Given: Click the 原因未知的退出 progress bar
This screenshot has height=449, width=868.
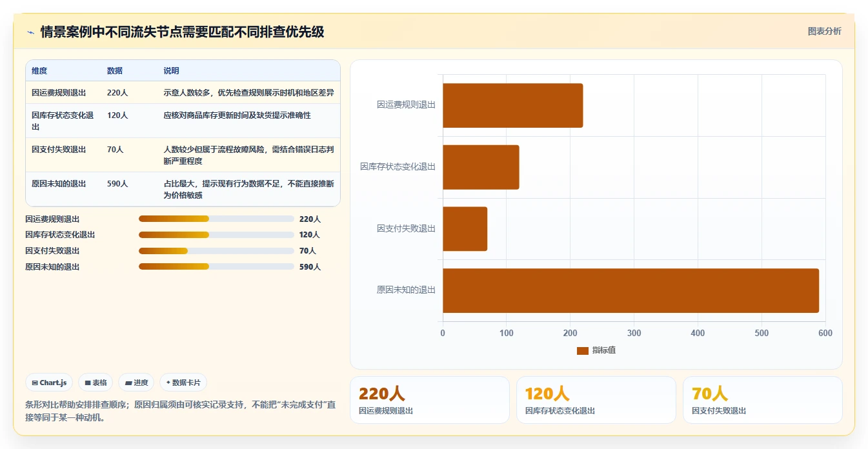Looking at the screenshot, I should point(216,266).
